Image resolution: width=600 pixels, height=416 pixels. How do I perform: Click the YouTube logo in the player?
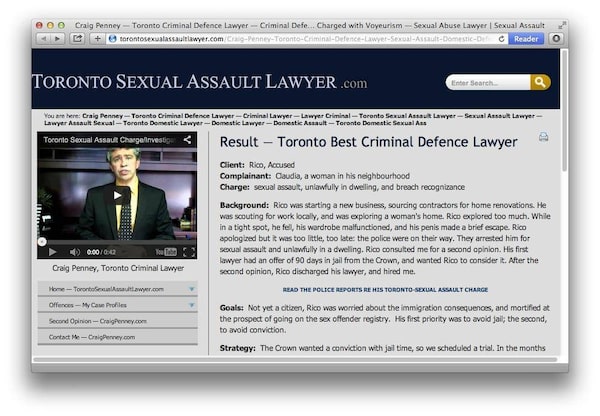pos(165,252)
